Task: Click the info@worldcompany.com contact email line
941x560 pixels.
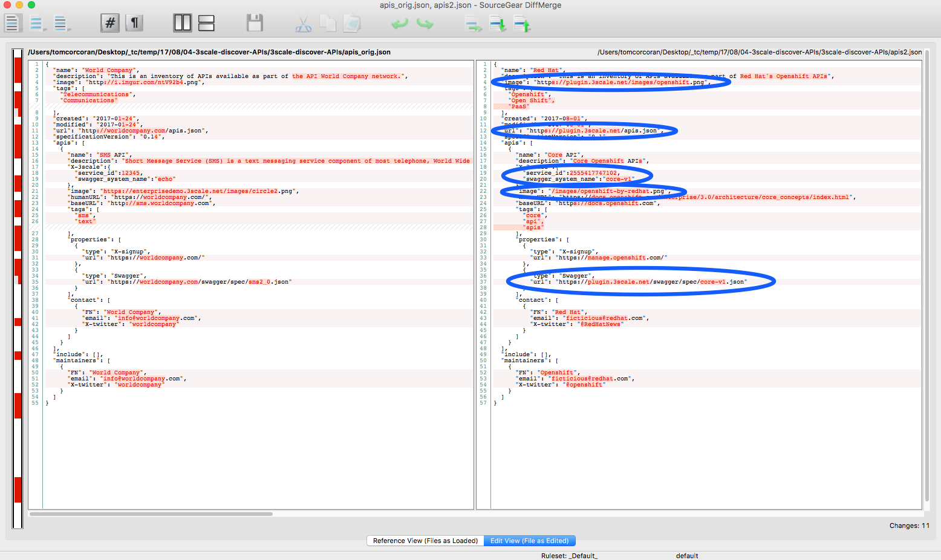Action: 142,318
